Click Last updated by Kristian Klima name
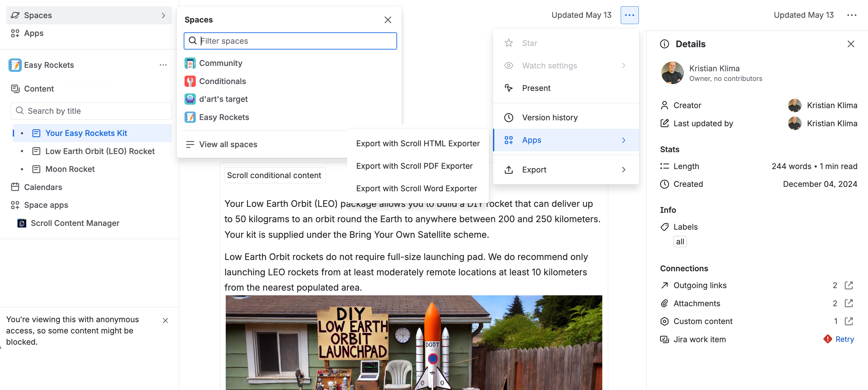 click(832, 123)
